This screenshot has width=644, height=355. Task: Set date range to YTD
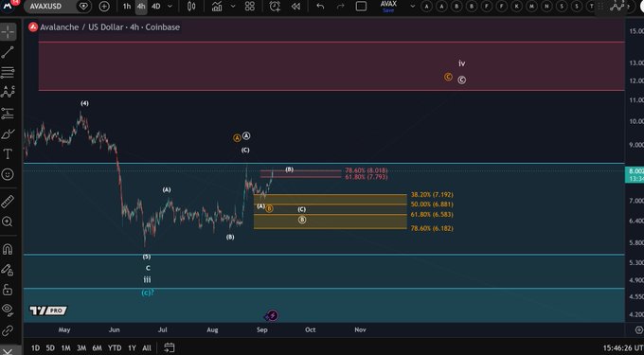pyautogui.click(x=115, y=348)
